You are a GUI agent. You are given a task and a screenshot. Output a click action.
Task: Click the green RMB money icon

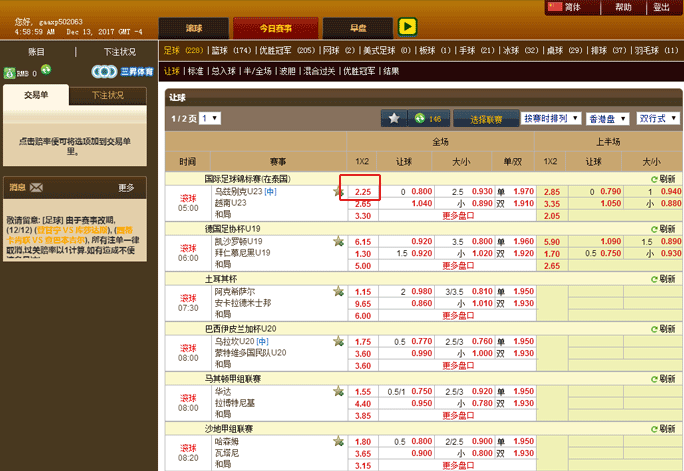tap(10, 72)
